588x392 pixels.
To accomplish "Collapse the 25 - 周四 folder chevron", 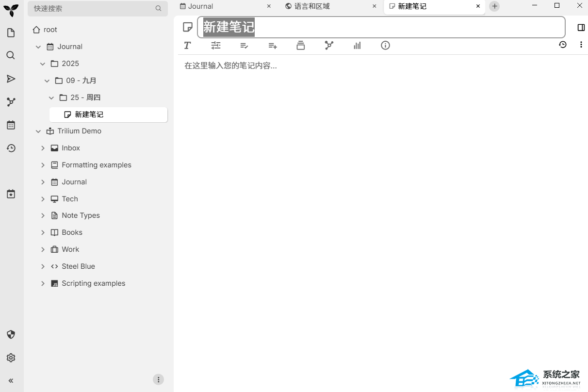I will tap(51, 98).
